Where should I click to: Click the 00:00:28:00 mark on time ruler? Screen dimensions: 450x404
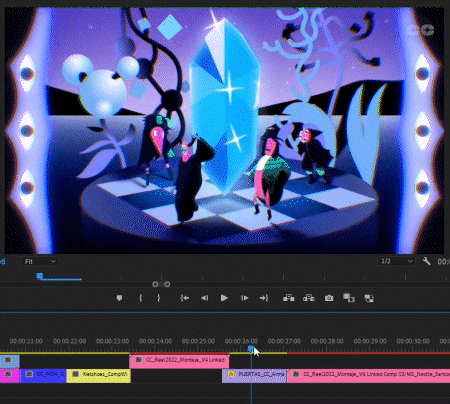[x=327, y=341]
